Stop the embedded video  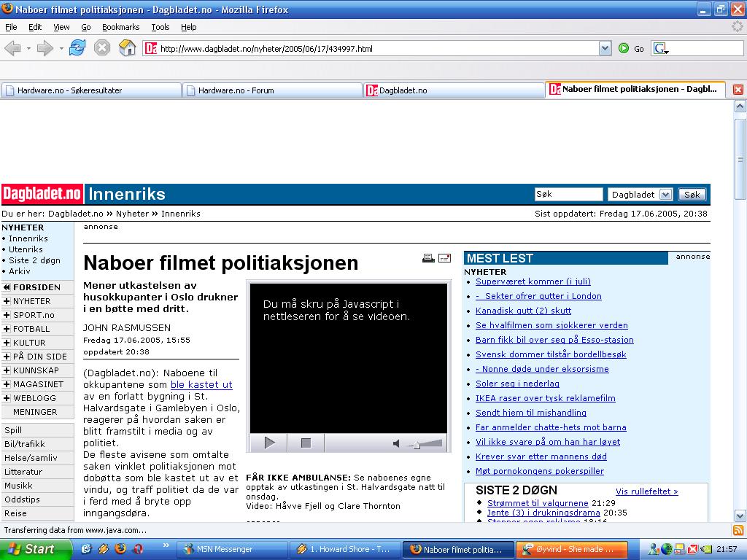[306, 443]
